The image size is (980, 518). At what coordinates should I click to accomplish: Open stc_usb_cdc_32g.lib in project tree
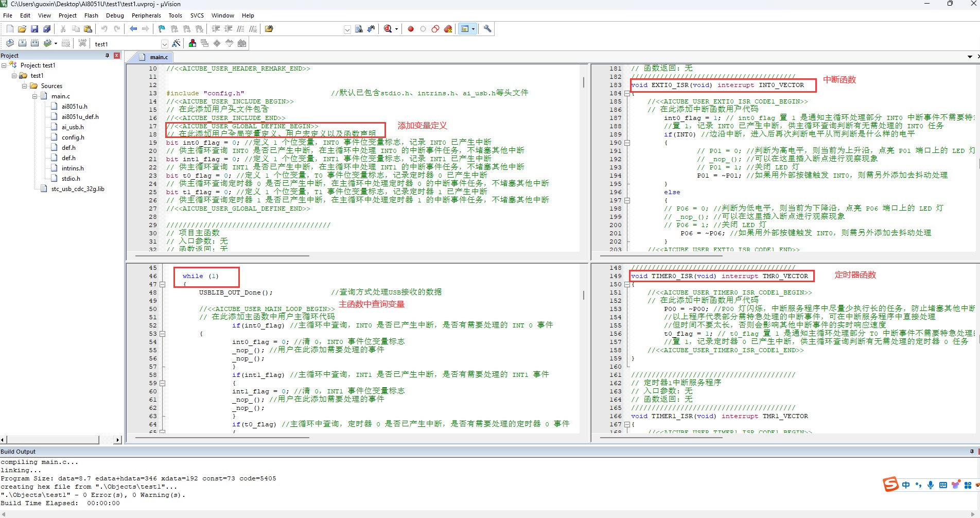(x=78, y=189)
